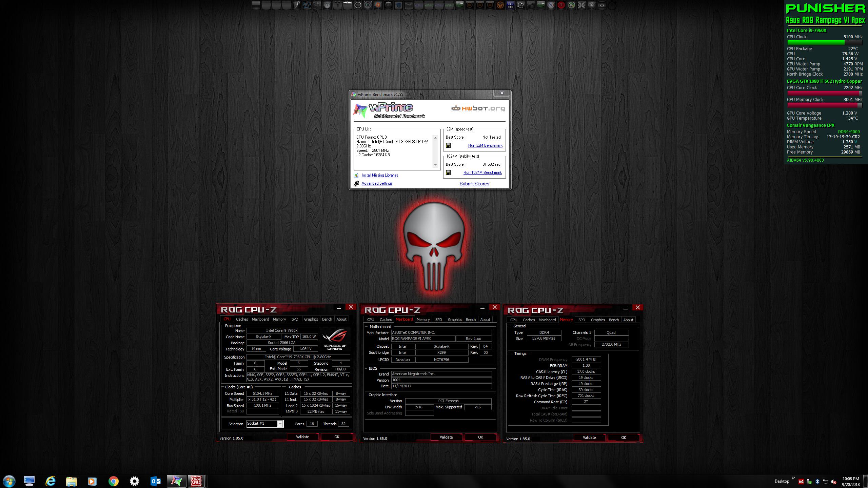Viewport: 868px width, 488px height.
Task: Open the Bench tab in CPU-Z CPU window
Action: [327, 319]
